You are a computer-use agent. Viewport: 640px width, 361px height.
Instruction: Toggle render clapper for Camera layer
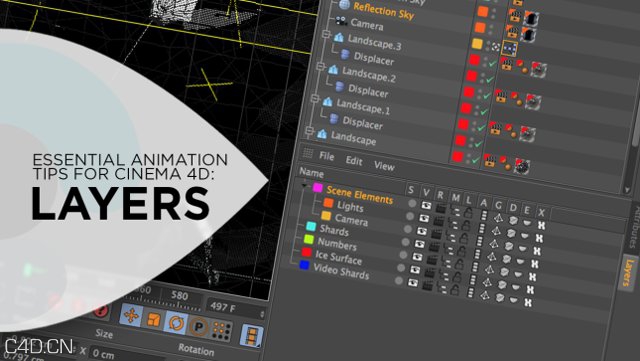(436, 234)
